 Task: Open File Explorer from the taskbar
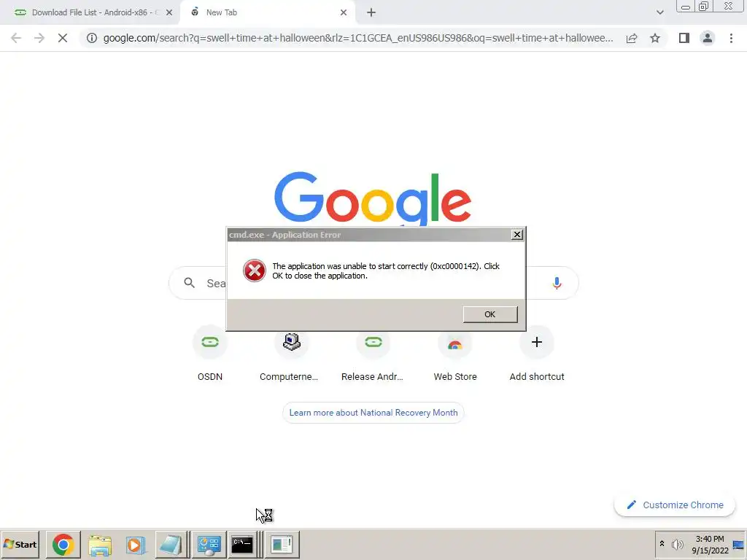pyautogui.click(x=99, y=545)
